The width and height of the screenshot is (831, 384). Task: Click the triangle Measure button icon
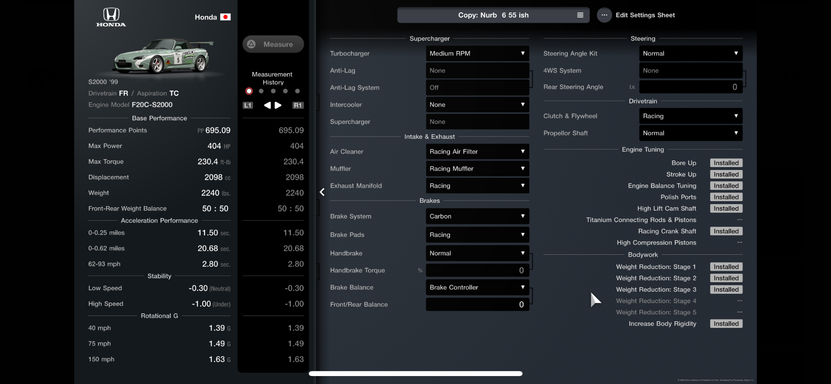252,44
